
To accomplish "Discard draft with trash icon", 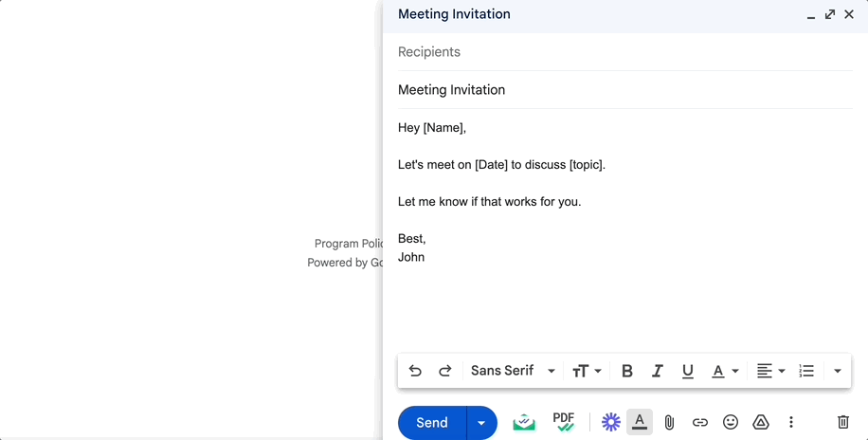I will point(843,422).
